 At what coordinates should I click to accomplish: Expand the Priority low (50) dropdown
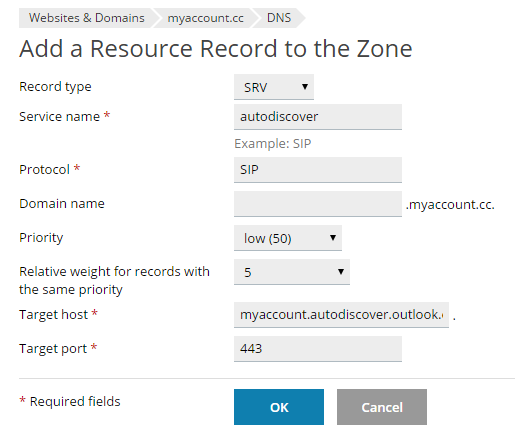pos(288,238)
